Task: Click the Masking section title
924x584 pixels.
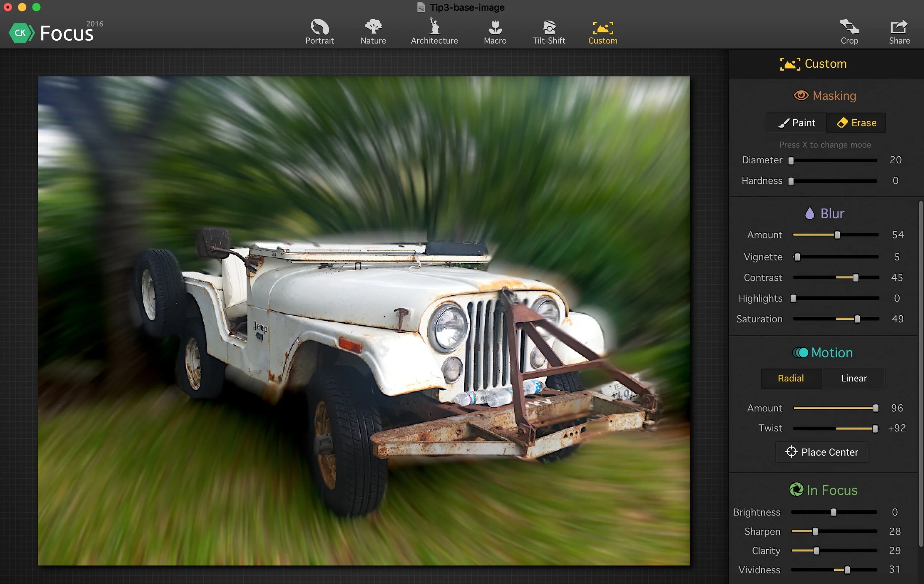Action: [x=834, y=95]
